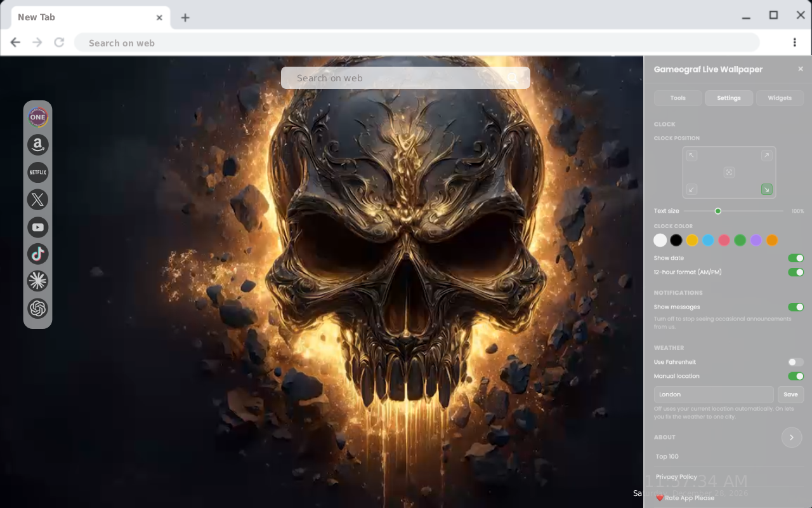Click the wallpaper's Search on web box

tap(405, 77)
